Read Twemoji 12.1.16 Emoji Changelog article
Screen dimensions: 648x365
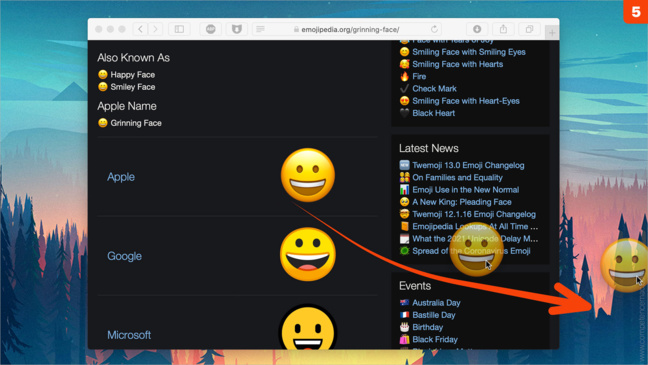click(474, 214)
